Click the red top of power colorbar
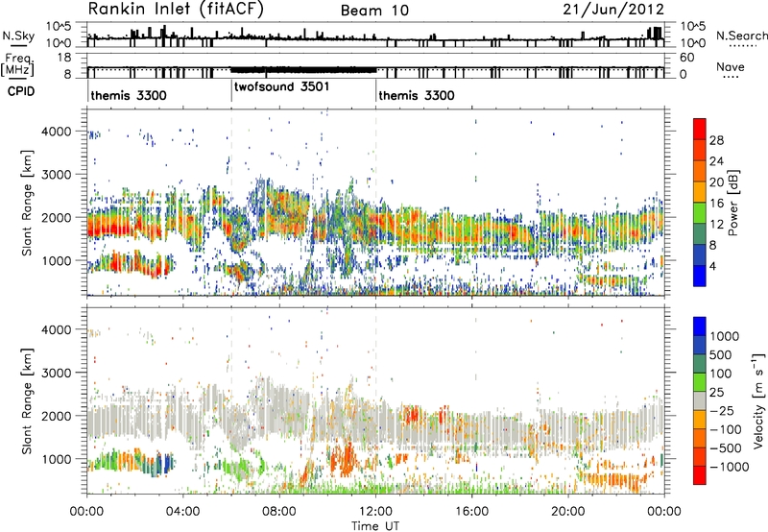Viewport: 768px width, 532px height. click(700, 129)
